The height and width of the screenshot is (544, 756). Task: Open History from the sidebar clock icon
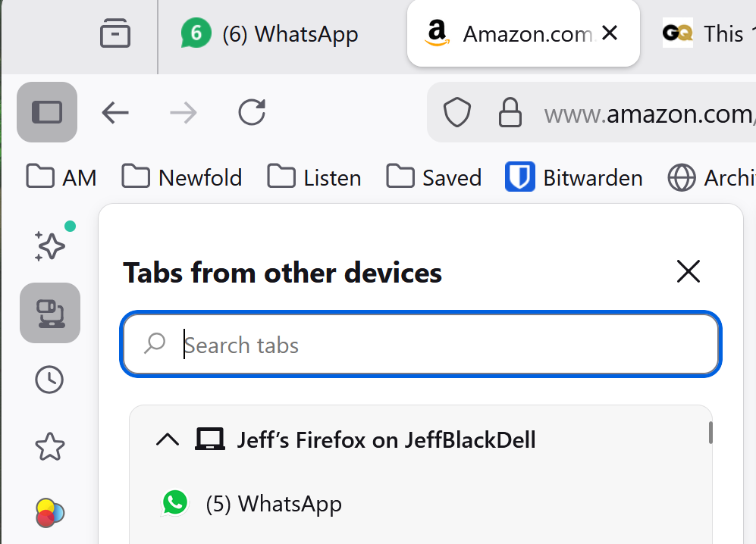pyautogui.click(x=50, y=380)
